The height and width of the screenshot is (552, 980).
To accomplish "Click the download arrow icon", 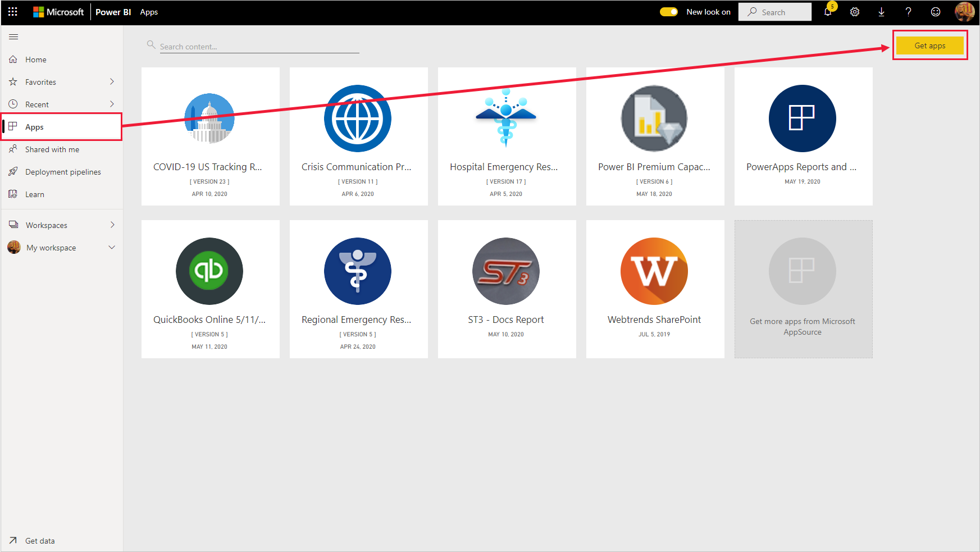I will point(882,12).
